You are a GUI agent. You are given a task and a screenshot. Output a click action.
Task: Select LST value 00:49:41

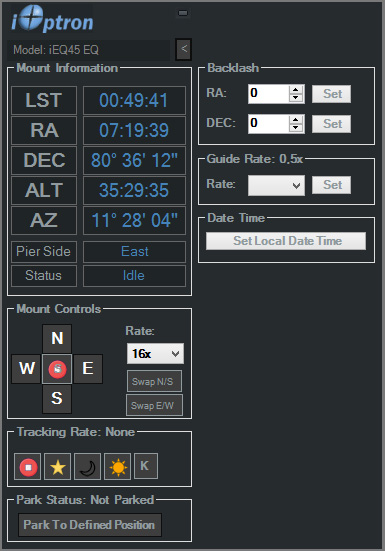[134, 101]
